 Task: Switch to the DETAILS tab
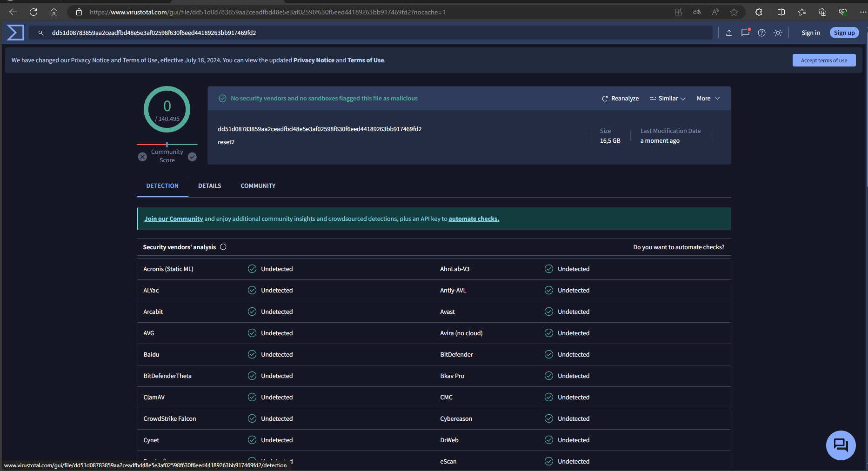pos(210,186)
